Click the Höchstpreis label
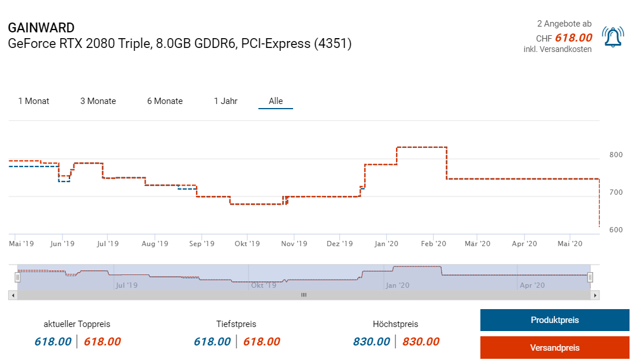 (395, 324)
